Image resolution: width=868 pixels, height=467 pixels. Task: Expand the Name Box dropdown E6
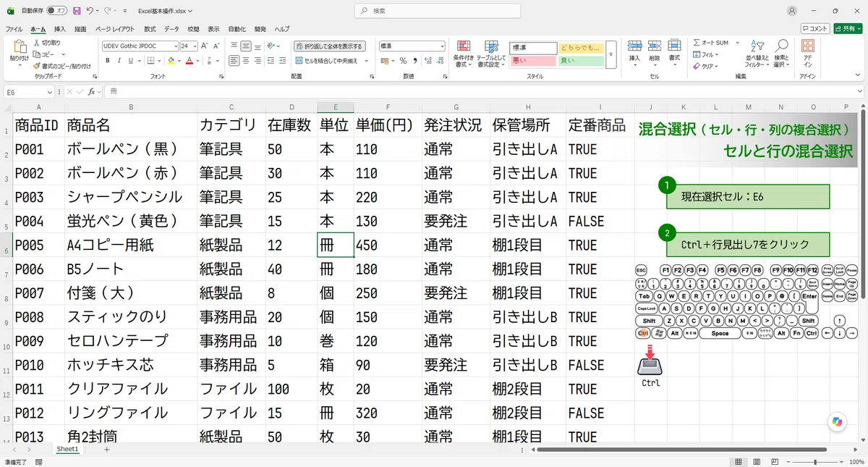click(50, 92)
